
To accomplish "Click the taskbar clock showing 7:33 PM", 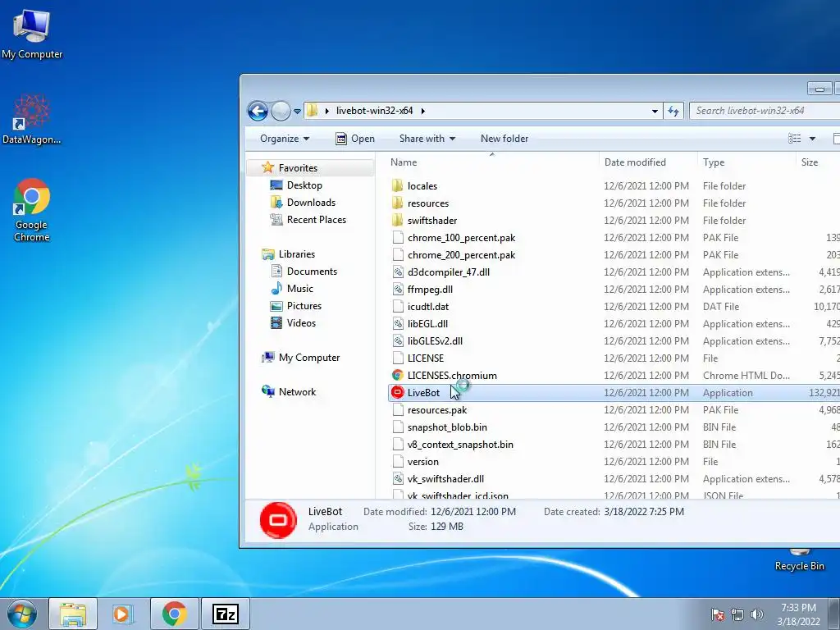I will click(x=798, y=614).
